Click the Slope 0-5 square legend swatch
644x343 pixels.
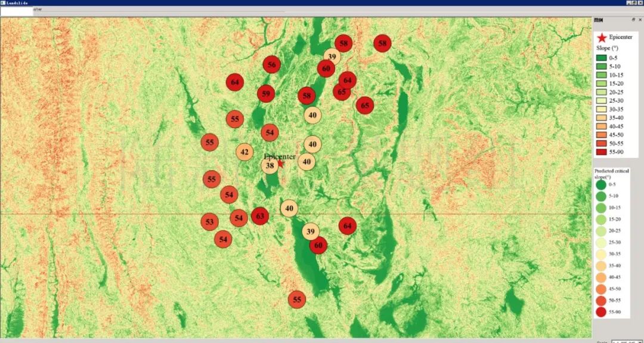[601, 58]
